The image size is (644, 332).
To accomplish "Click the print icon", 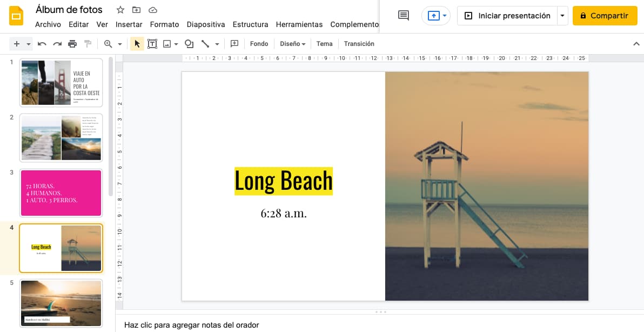I will point(72,43).
